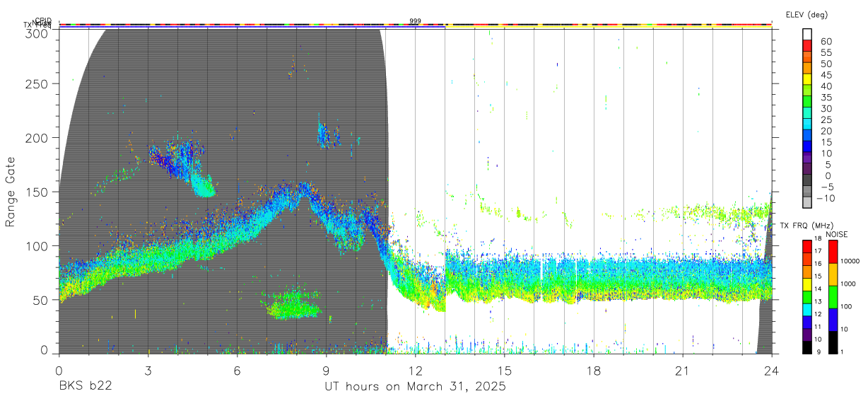The image size is (868, 401).
Task: Click the '9' hour tick on the time axis
Action: coord(326,370)
